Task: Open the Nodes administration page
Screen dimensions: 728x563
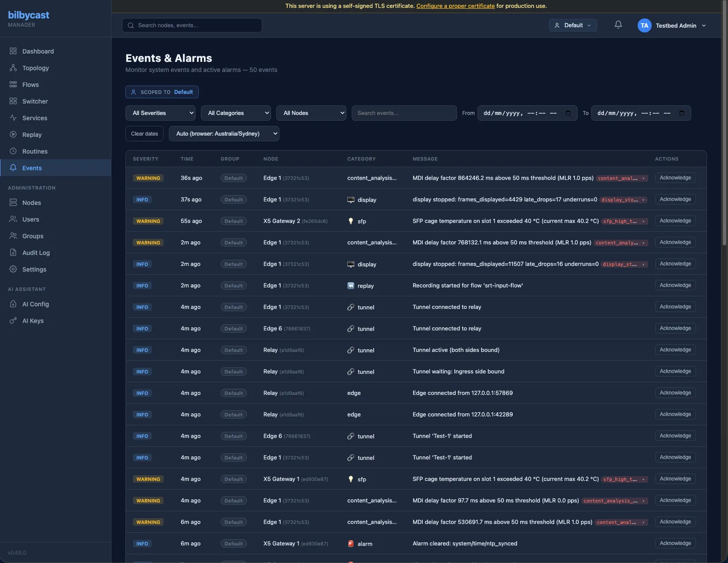Action: (32, 203)
